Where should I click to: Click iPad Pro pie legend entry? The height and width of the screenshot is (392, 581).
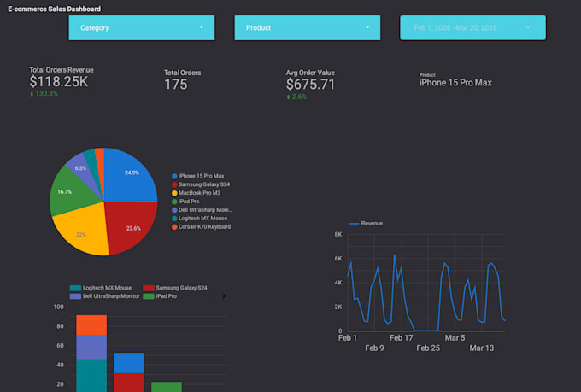[185, 202]
